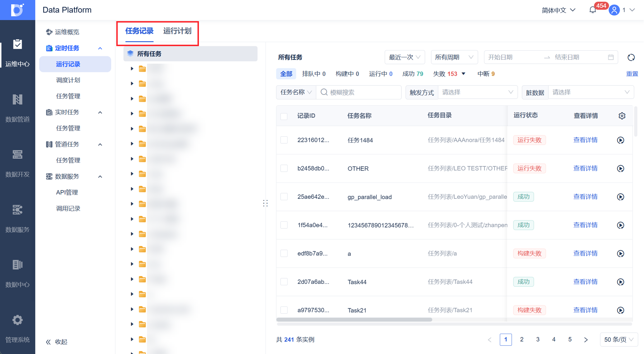Image resolution: width=644 pixels, height=354 pixels.
Task: Open the 触发方式 select dropdown
Action: coord(478,92)
